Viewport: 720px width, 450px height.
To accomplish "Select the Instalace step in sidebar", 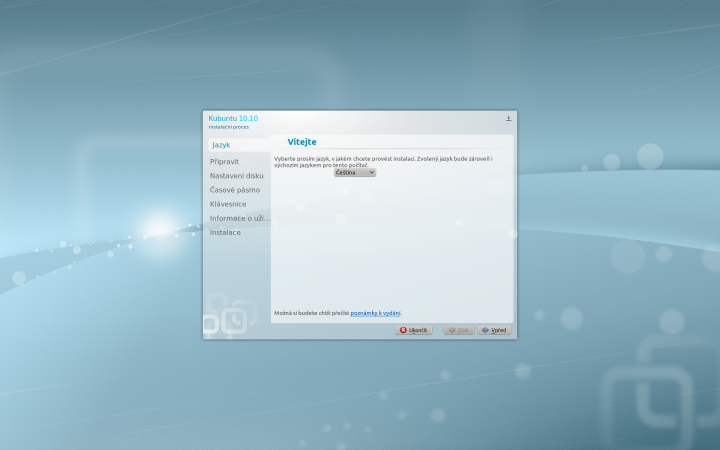I will pyautogui.click(x=225, y=233).
